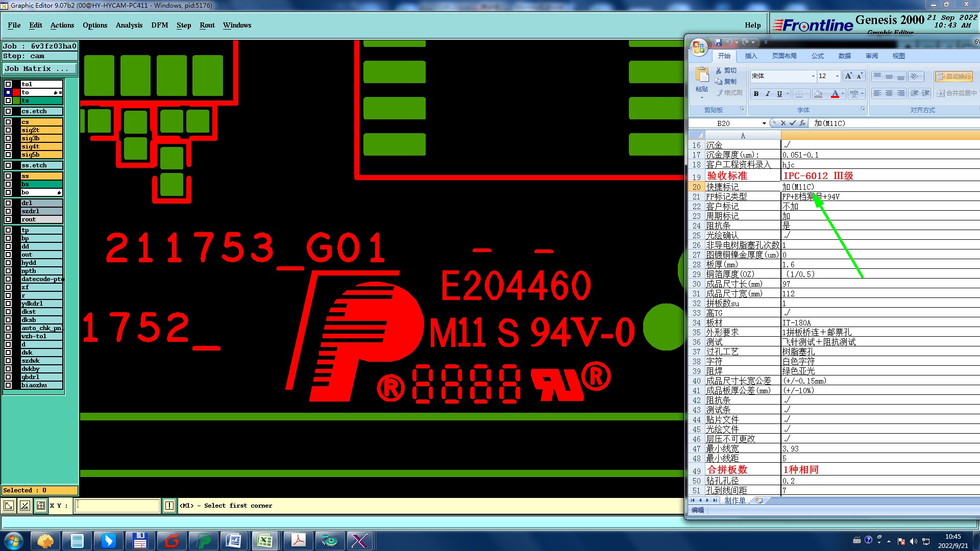Open the Genesis DFM menu
Image resolution: width=980 pixels, height=551 pixels.
tap(160, 25)
